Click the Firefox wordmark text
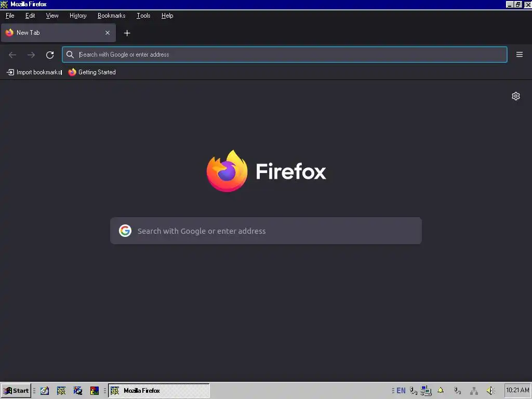Image resolution: width=532 pixels, height=399 pixels. tap(291, 171)
